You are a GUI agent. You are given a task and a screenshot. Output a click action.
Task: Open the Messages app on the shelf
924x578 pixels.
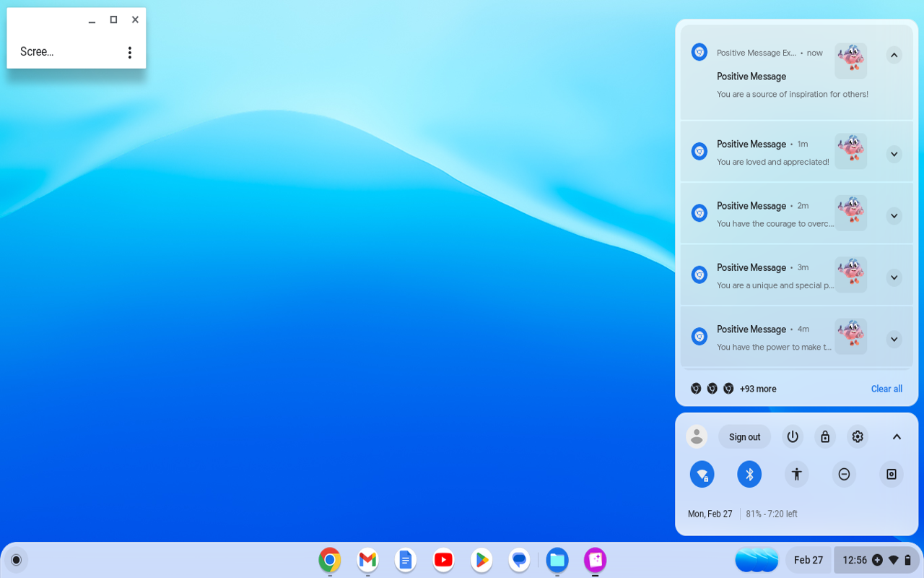click(519, 560)
